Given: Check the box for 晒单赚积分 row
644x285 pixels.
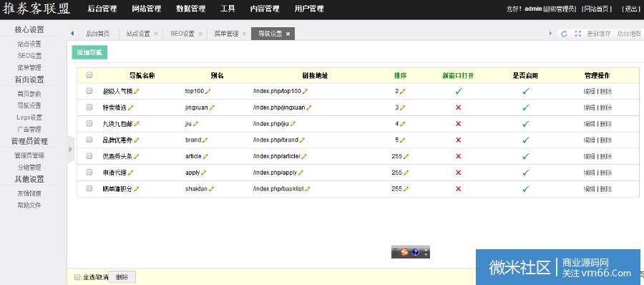Looking at the screenshot, I should coord(89,188).
